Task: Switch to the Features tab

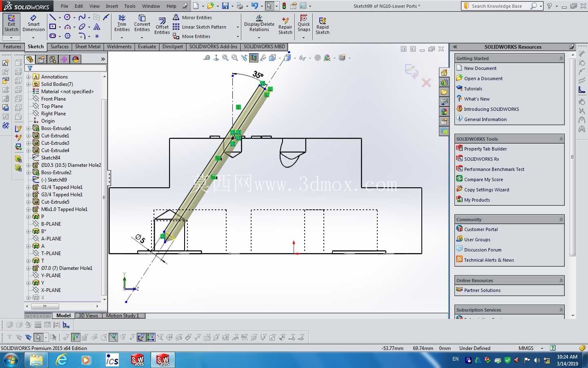Action: pyautogui.click(x=12, y=47)
